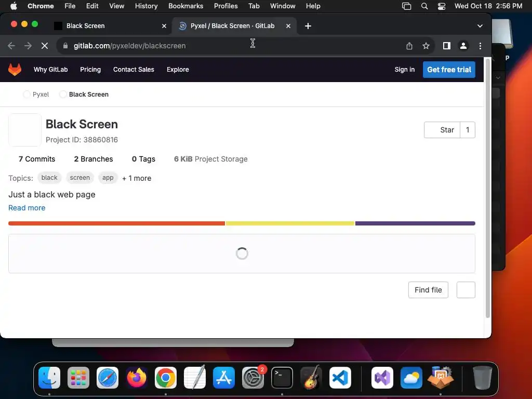The width and height of the screenshot is (532, 399).
Task: Open the share page icon
Action: coord(409,46)
